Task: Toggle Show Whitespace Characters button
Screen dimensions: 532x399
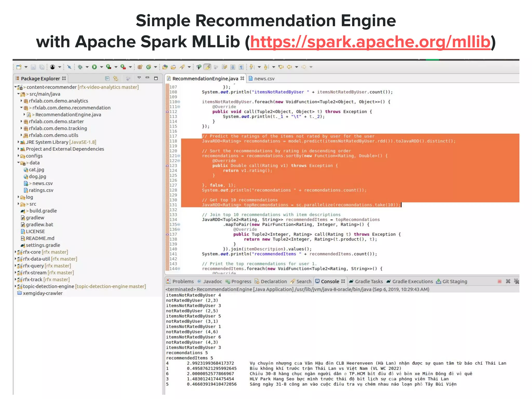Action: pyautogui.click(x=241, y=67)
